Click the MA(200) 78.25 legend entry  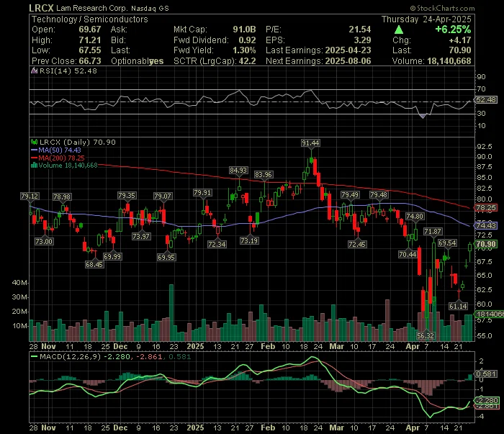click(x=58, y=158)
